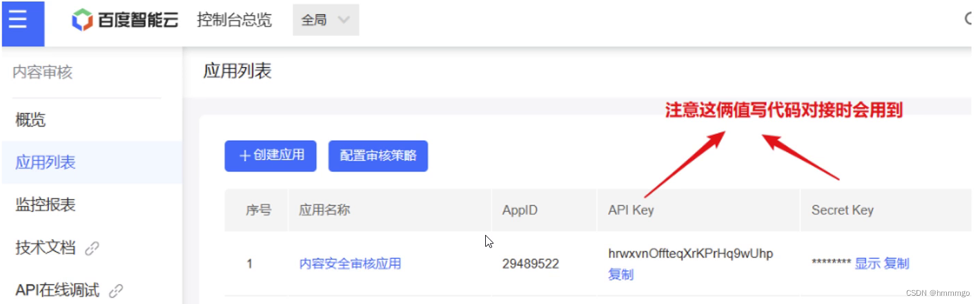Click the 创建应用 button
This screenshot has height=304, width=980.
(x=271, y=155)
